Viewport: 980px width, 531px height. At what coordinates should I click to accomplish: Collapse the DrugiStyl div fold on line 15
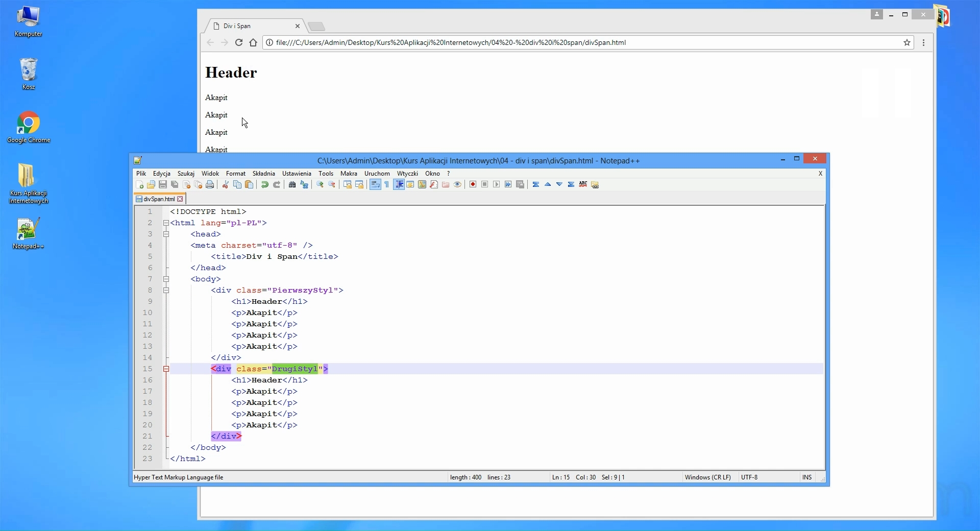click(166, 369)
